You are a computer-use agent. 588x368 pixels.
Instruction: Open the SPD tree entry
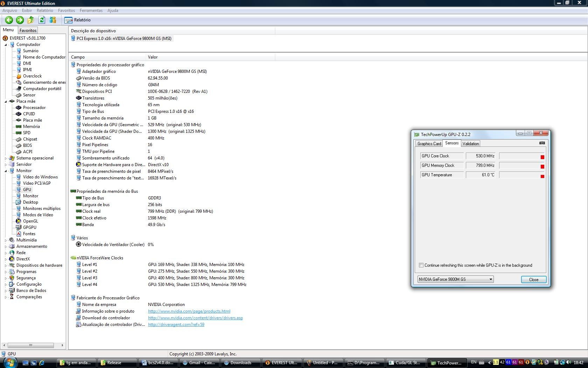27,133
